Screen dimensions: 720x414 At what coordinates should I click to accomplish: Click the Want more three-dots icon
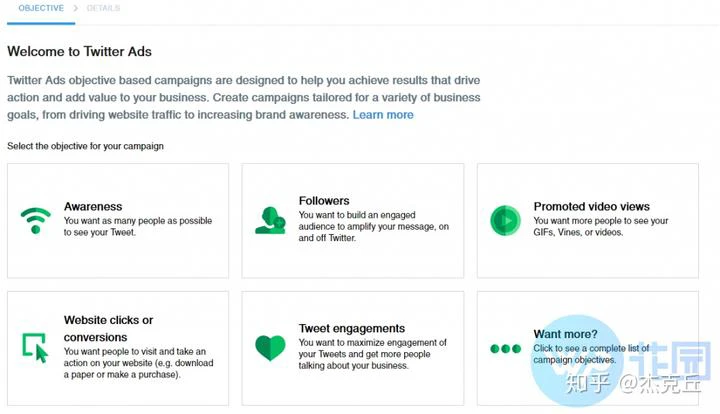[x=506, y=349]
